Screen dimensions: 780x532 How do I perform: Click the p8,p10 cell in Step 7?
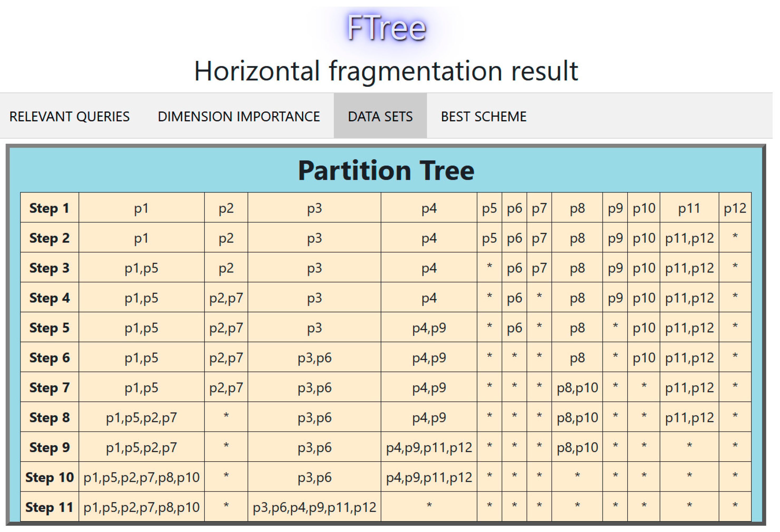(x=577, y=388)
